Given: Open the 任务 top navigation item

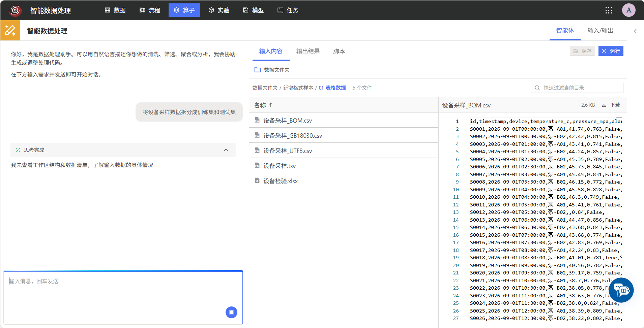Looking at the screenshot, I should coord(288,10).
